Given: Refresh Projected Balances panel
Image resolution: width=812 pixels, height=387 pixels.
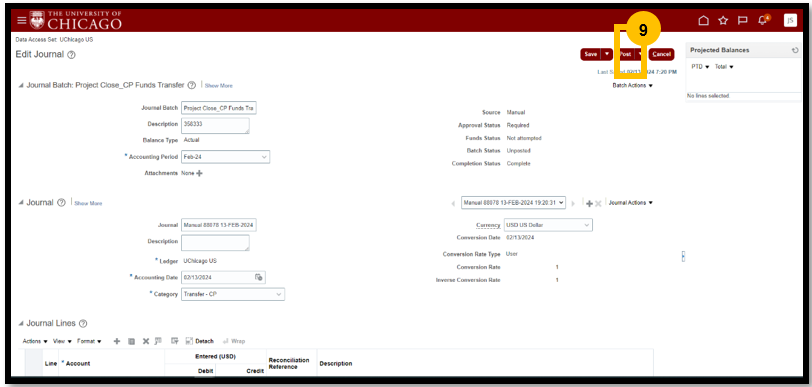Looking at the screenshot, I should tap(795, 50).
